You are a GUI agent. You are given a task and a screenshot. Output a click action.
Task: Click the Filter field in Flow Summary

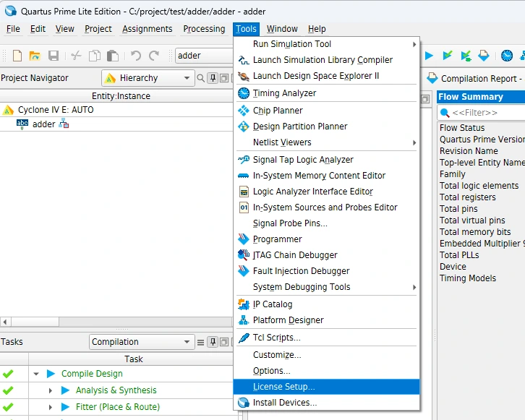click(485, 113)
